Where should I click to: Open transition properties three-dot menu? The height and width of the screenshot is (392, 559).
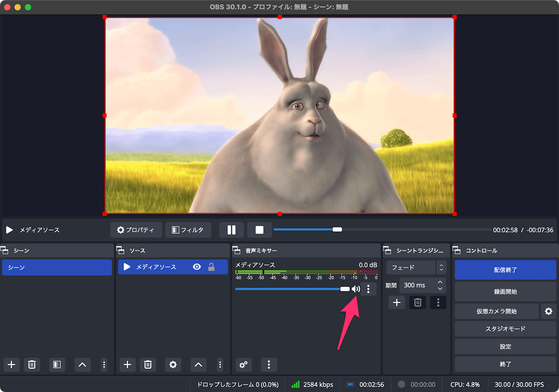[x=438, y=302]
